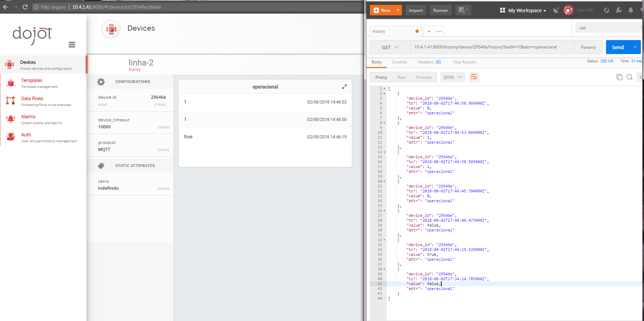Click the Configurations gear icon

pyautogui.click(x=101, y=82)
